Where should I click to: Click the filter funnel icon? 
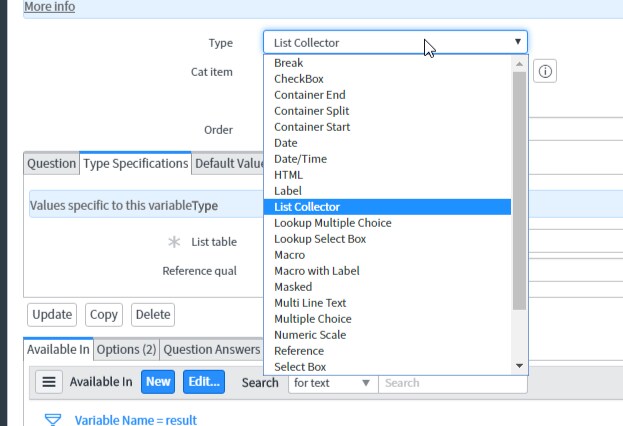(x=54, y=419)
